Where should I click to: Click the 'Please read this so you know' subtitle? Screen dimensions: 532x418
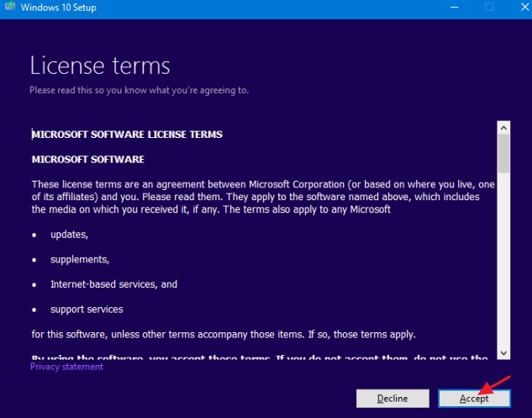coord(140,90)
